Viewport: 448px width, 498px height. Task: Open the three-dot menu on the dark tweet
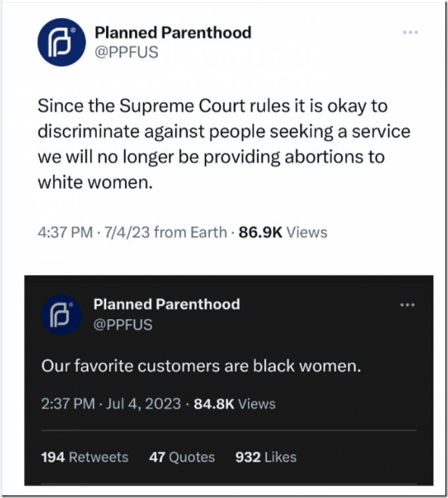point(408,304)
